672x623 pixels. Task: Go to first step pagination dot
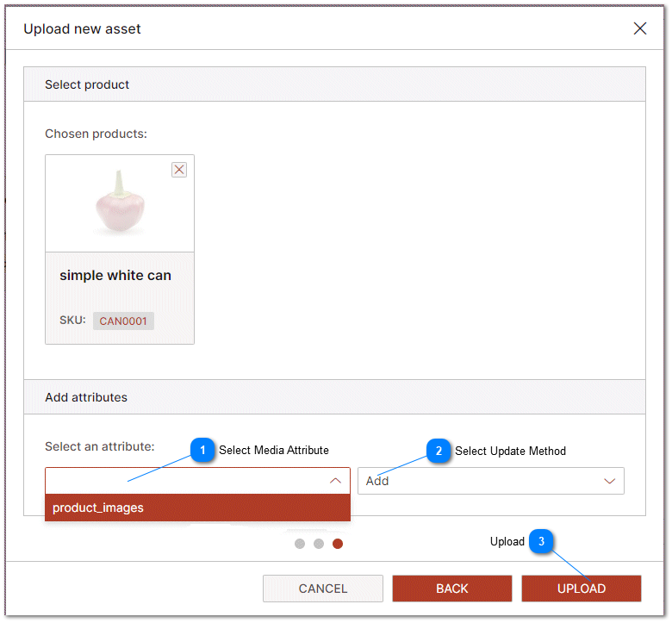click(300, 544)
